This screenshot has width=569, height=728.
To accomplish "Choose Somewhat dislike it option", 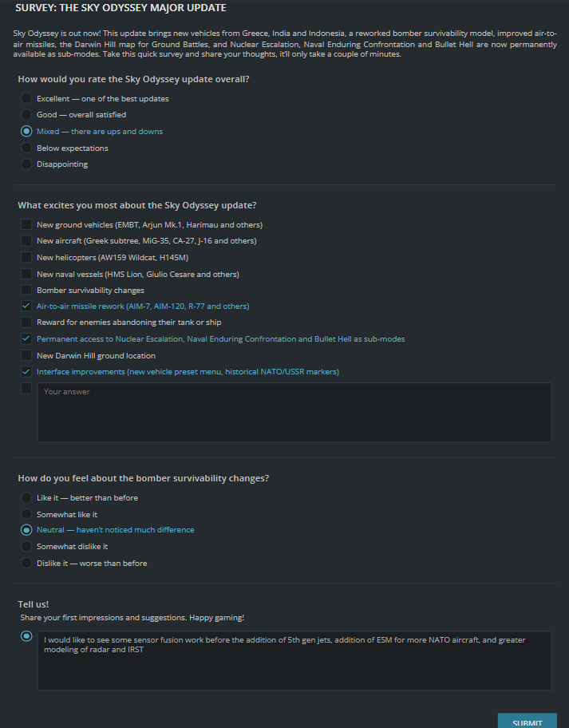I will pyautogui.click(x=26, y=547).
